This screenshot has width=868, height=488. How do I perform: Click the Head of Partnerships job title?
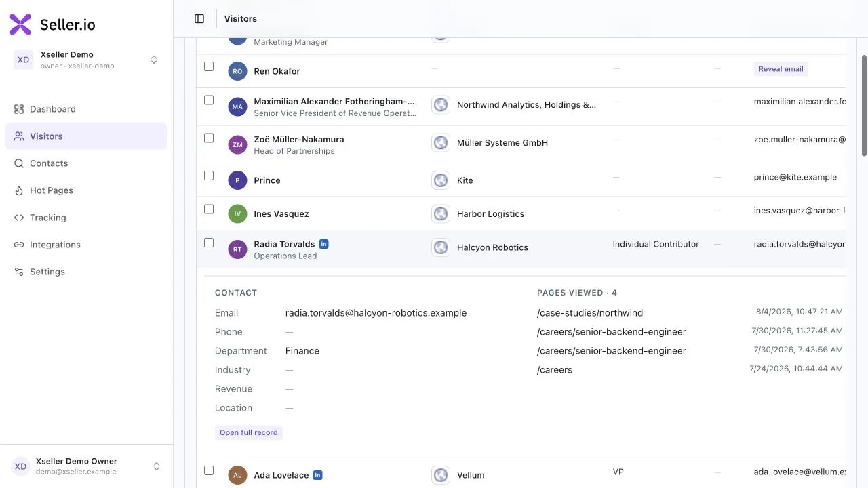pos(294,151)
